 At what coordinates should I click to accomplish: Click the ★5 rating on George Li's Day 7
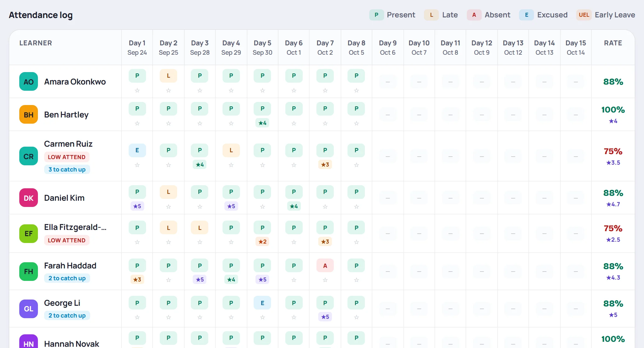pyautogui.click(x=325, y=317)
